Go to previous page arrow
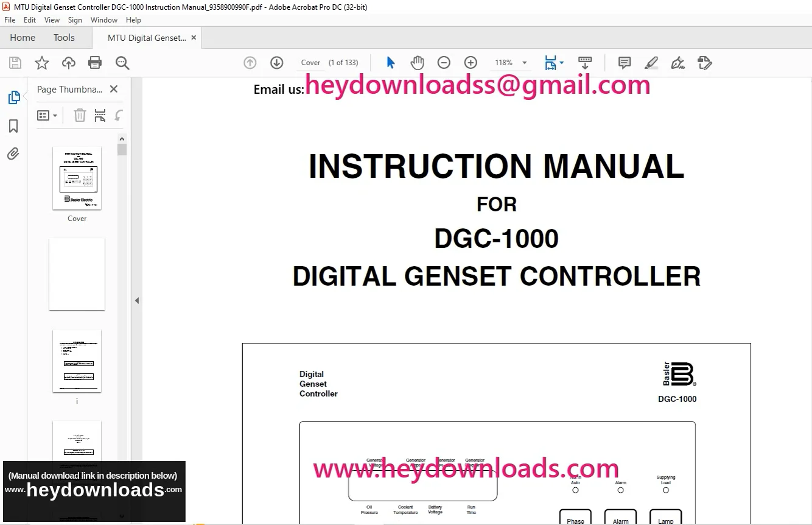The width and height of the screenshot is (812, 525). (250, 63)
